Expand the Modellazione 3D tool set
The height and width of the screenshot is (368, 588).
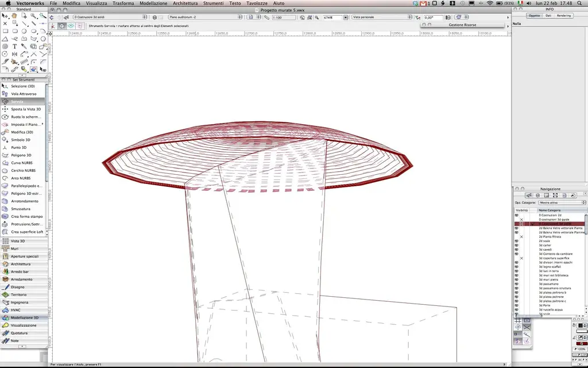click(24, 317)
